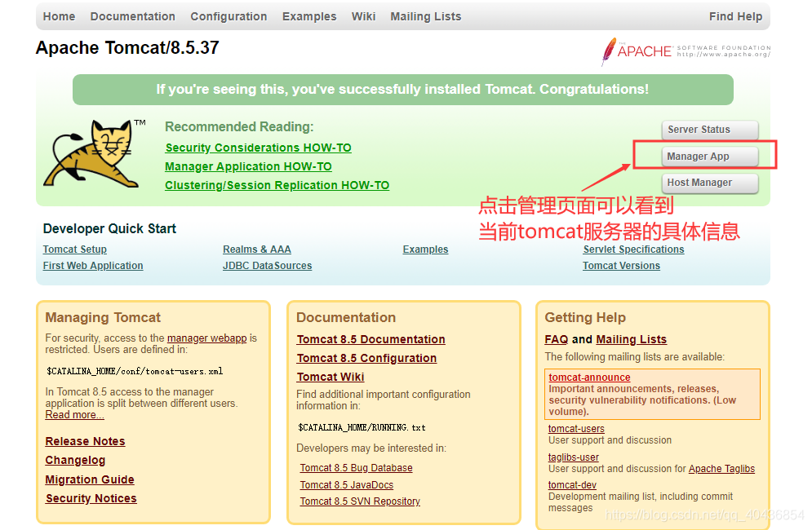Open Clustering/Session Replication HOW-TO link
This screenshot has height=530, width=812.
(277, 185)
